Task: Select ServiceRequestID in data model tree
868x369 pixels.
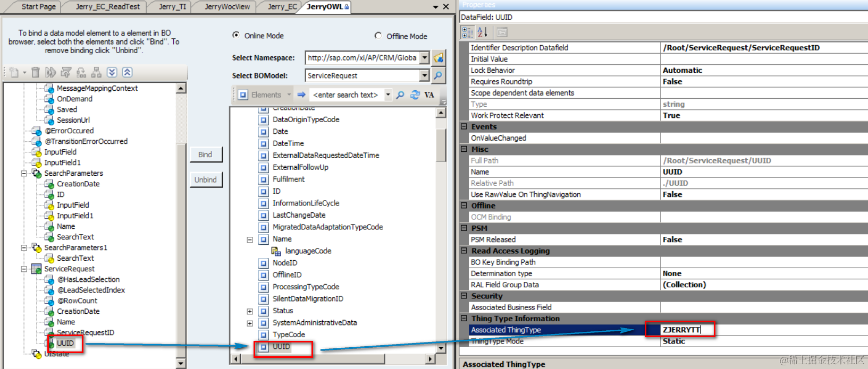Action: [x=86, y=333]
